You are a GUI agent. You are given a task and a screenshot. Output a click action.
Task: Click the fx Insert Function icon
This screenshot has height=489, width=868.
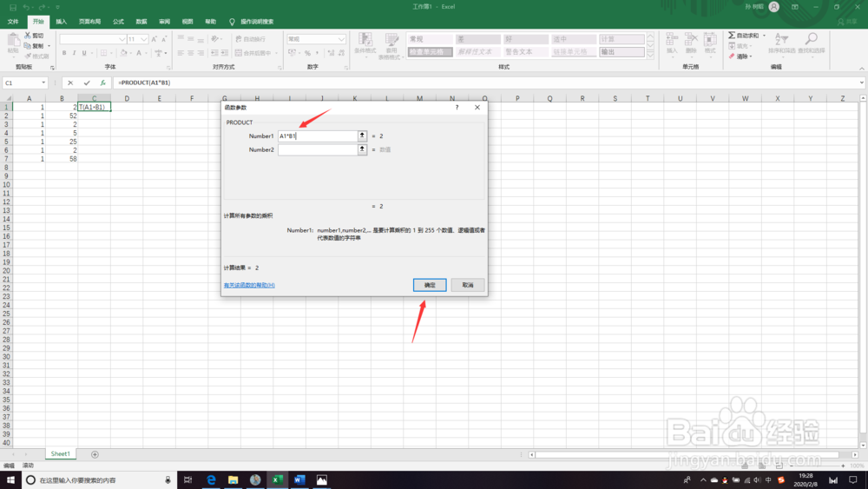[103, 83]
